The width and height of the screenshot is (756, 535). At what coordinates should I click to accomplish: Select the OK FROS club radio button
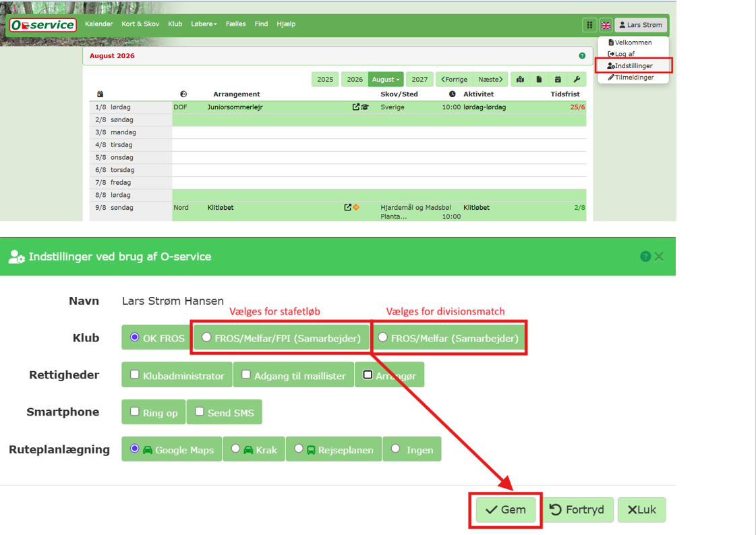134,337
